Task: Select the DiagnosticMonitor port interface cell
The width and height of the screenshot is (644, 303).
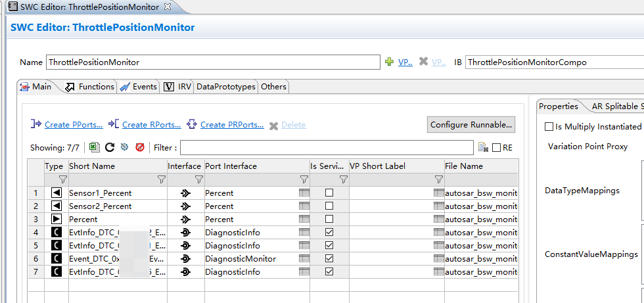Action: [x=257, y=258]
